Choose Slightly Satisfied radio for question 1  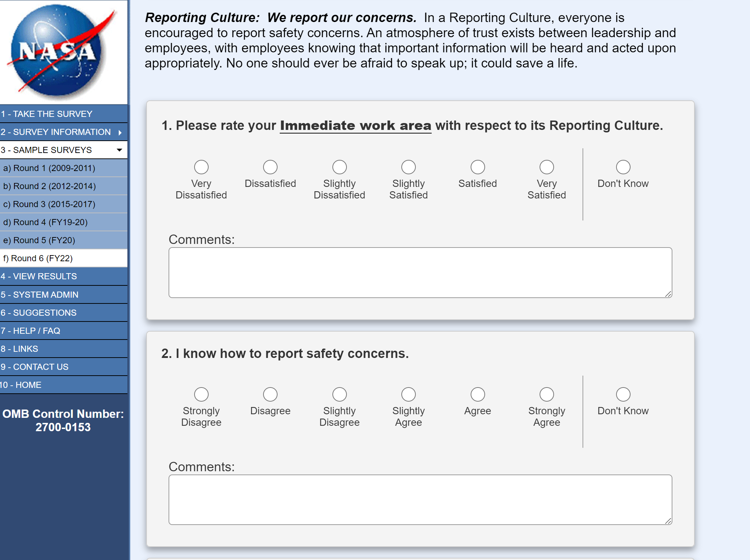tap(408, 167)
